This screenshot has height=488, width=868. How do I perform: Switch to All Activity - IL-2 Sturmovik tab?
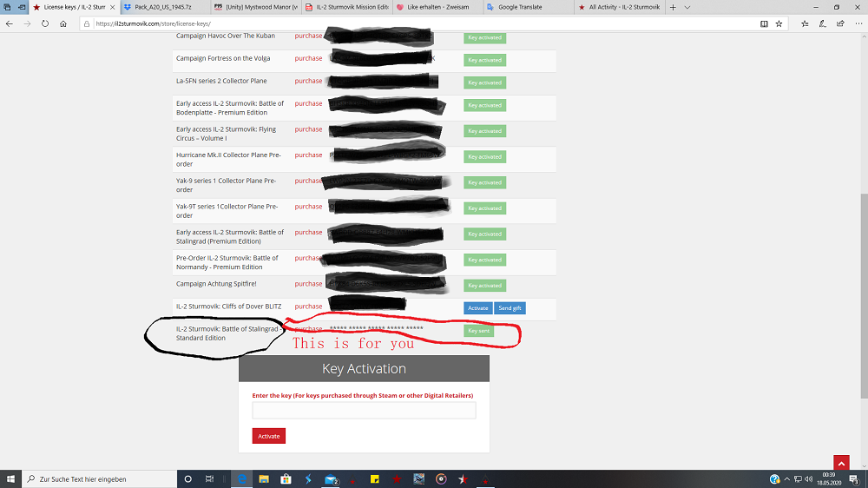tap(618, 7)
